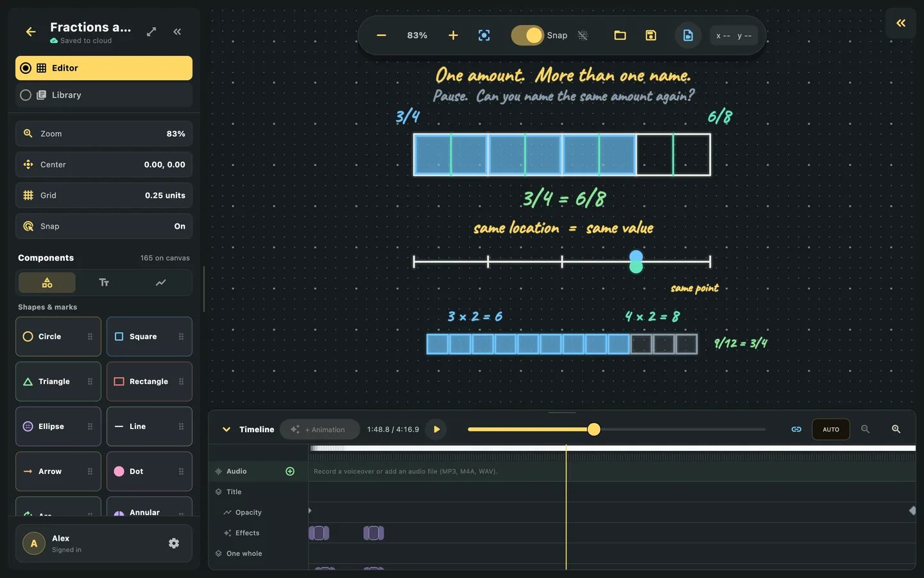Image resolution: width=924 pixels, height=578 pixels.
Task: Add a Dot component
Action: pos(150,471)
